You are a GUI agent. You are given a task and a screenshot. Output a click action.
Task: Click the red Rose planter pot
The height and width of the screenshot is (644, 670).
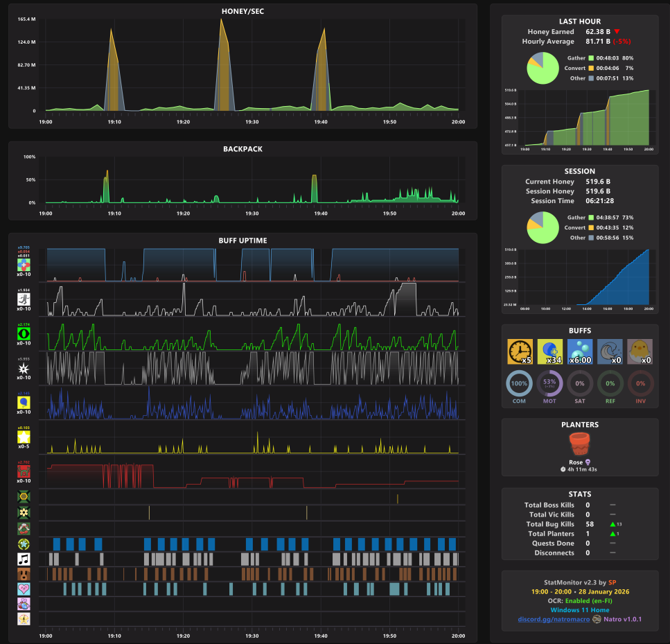click(x=579, y=444)
